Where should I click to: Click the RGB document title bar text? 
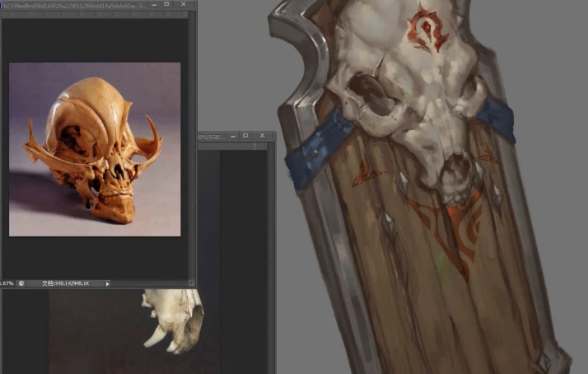(212, 137)
